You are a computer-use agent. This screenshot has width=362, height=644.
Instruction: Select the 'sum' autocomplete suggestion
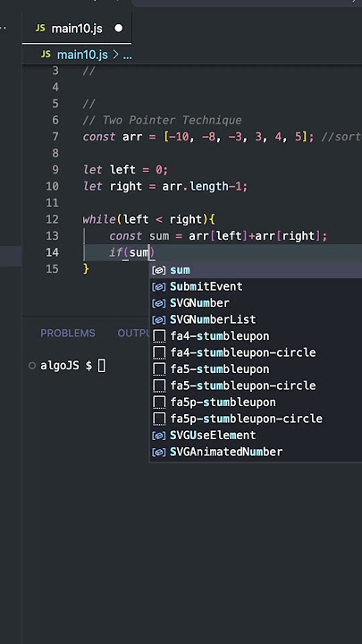(x=257, y=270)
